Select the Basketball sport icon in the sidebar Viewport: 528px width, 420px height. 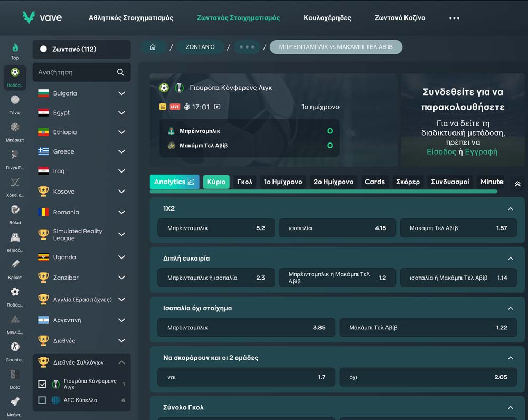coord(15,127)
